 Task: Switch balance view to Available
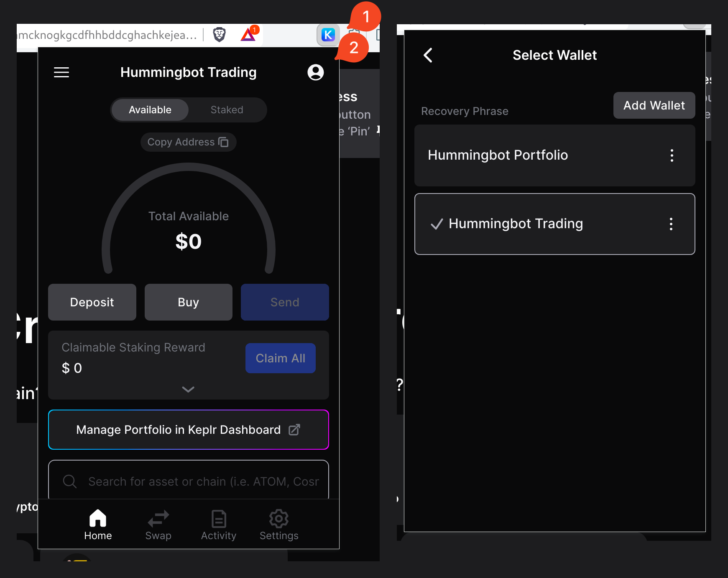coord(150,110)
